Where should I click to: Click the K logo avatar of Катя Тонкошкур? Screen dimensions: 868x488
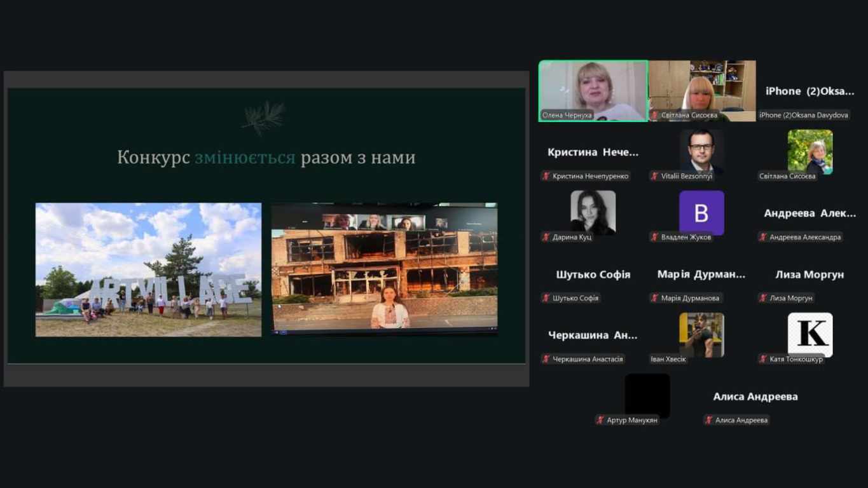point(809,333)
